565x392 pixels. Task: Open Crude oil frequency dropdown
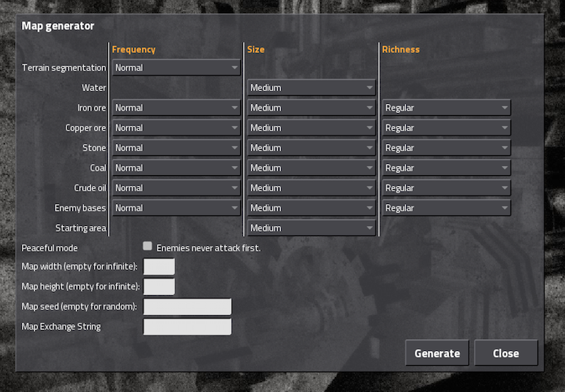(x=176, y=188)
